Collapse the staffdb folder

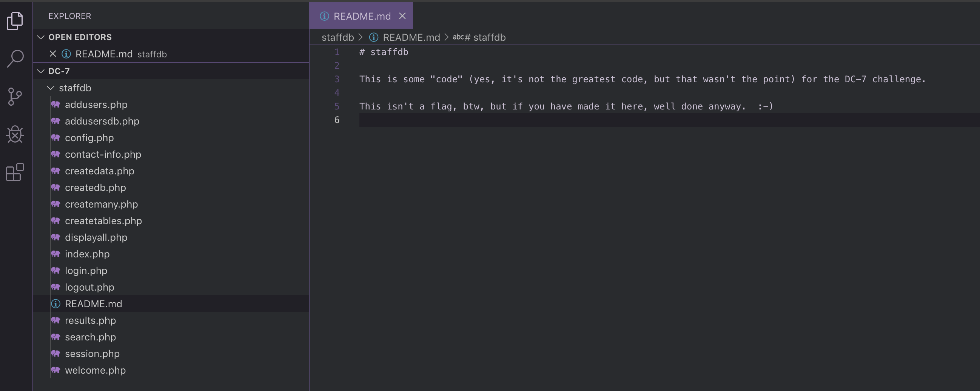[x=50, y=88]
